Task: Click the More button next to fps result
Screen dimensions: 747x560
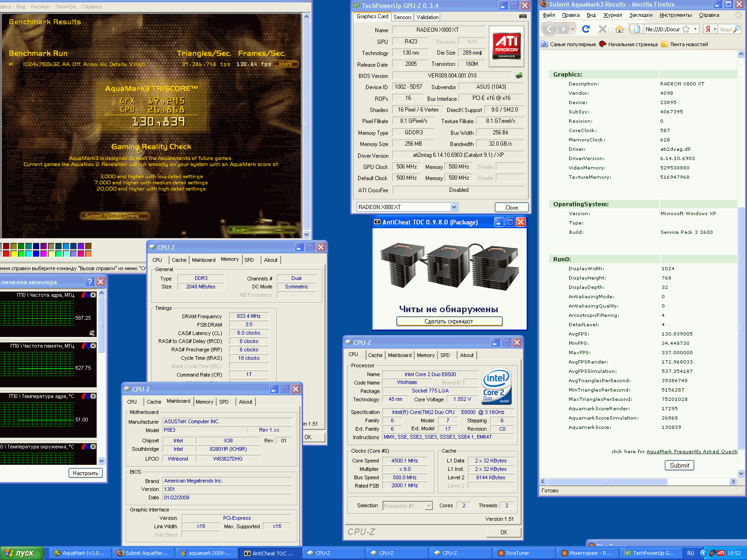Action: (286, 64)
